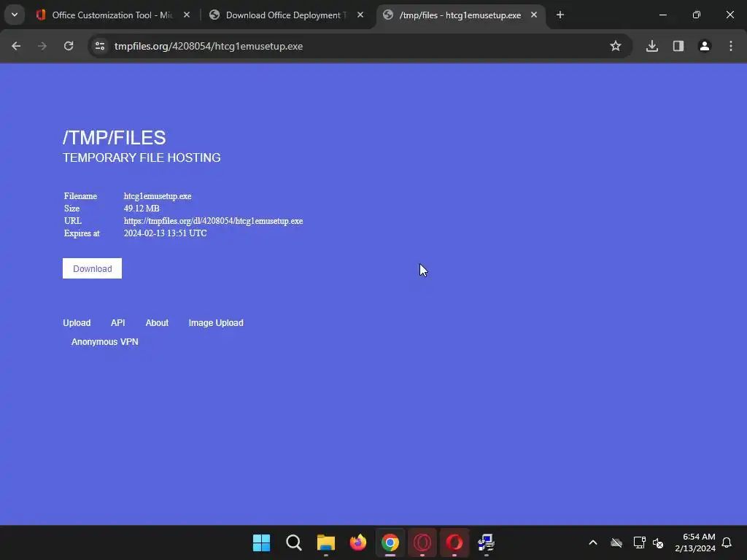Open the clock showing 6:54 AM
Screen dimensions: 747x560
pyautogui.click(x=695, y=542)
